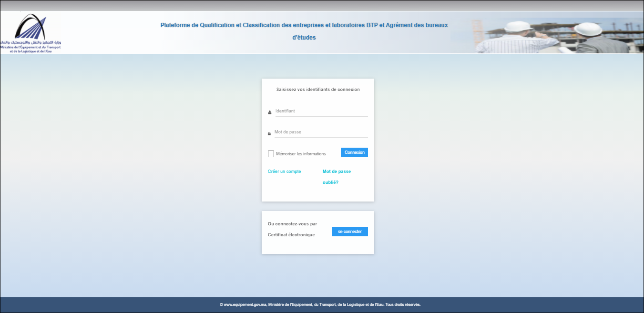Viewport: 644px width, 313px height.
Task: Click the padlock icon beside Mot de passe
Action: point(269,134)
